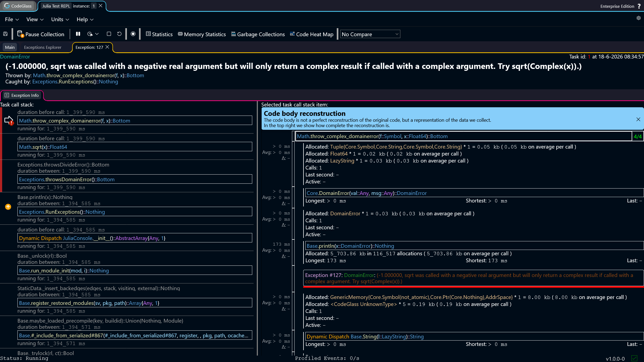Click the Pause Collection button

(41, 34)
